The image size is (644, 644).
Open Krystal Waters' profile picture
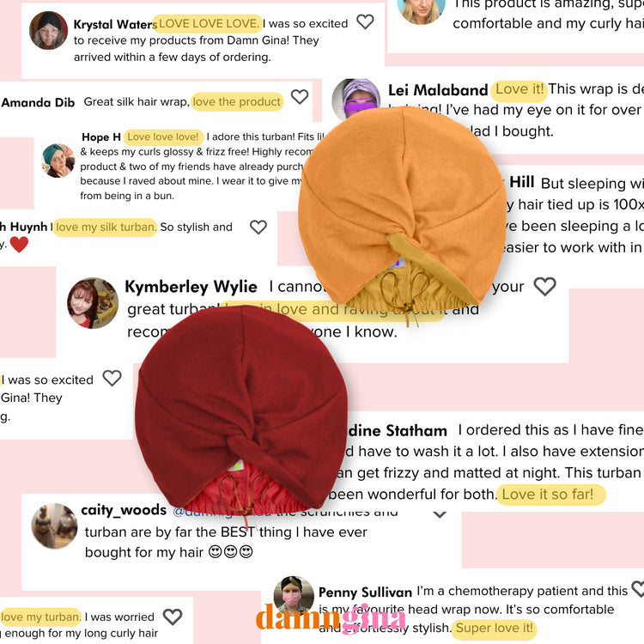click(x=48, y=30)
